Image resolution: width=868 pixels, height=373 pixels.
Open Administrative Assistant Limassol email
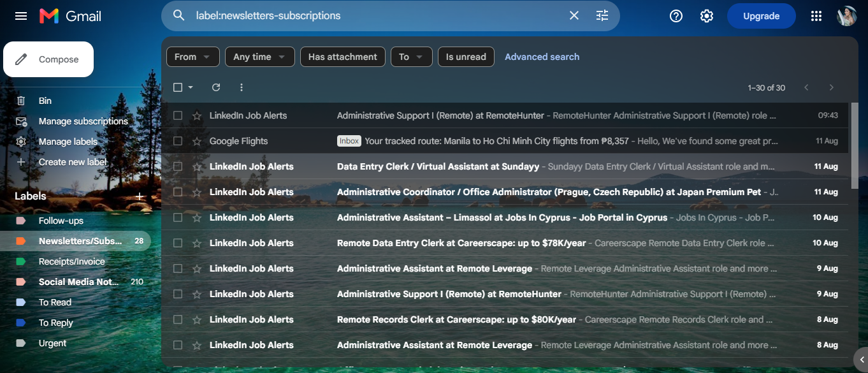(505, 217)
